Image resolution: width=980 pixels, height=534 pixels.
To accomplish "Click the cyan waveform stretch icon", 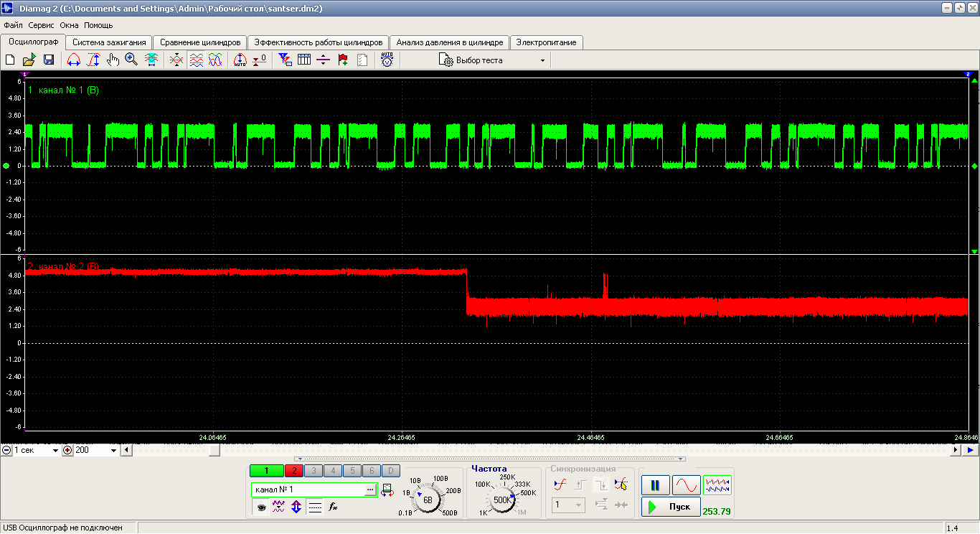I will click(151, 60).
